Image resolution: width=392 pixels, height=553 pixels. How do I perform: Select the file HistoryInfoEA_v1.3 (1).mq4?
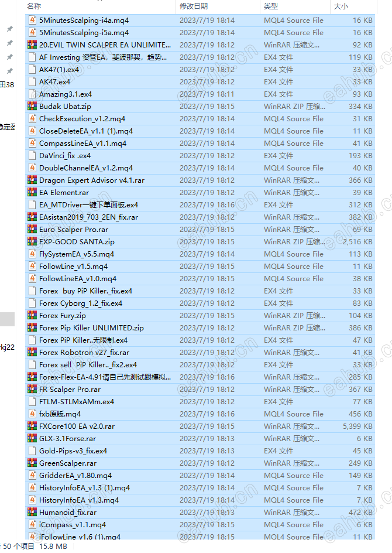(x=84, y=488)
